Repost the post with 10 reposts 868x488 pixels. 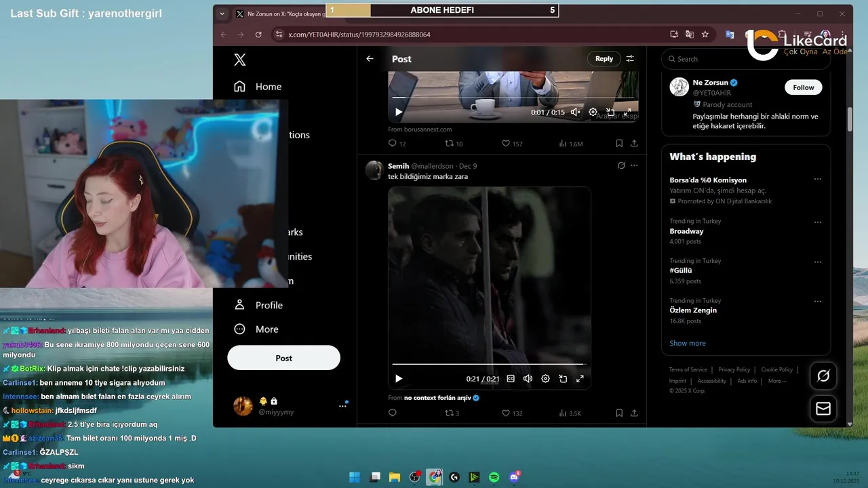click(454, 144)
